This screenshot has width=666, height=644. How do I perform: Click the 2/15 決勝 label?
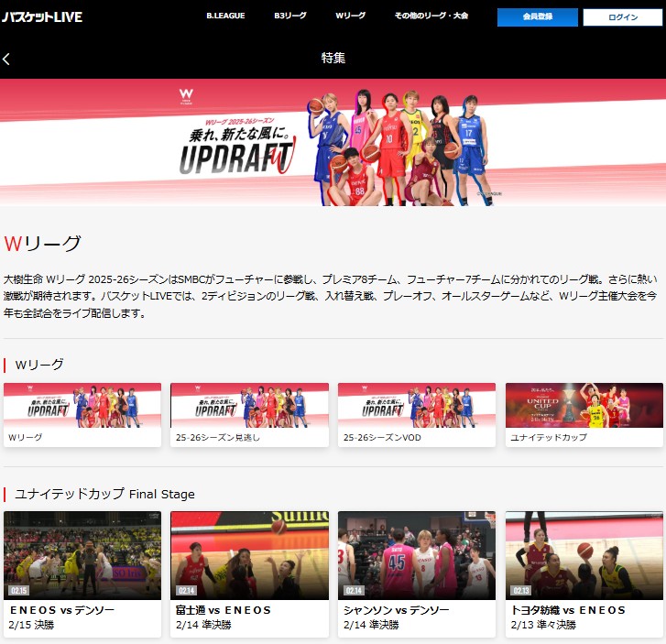point(31,625)
